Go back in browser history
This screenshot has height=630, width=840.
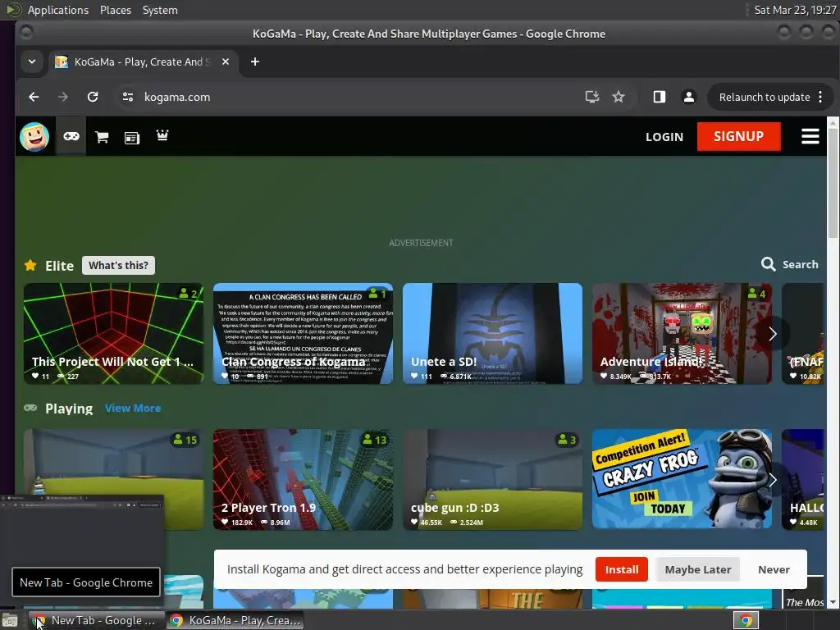tap(34, 97)
